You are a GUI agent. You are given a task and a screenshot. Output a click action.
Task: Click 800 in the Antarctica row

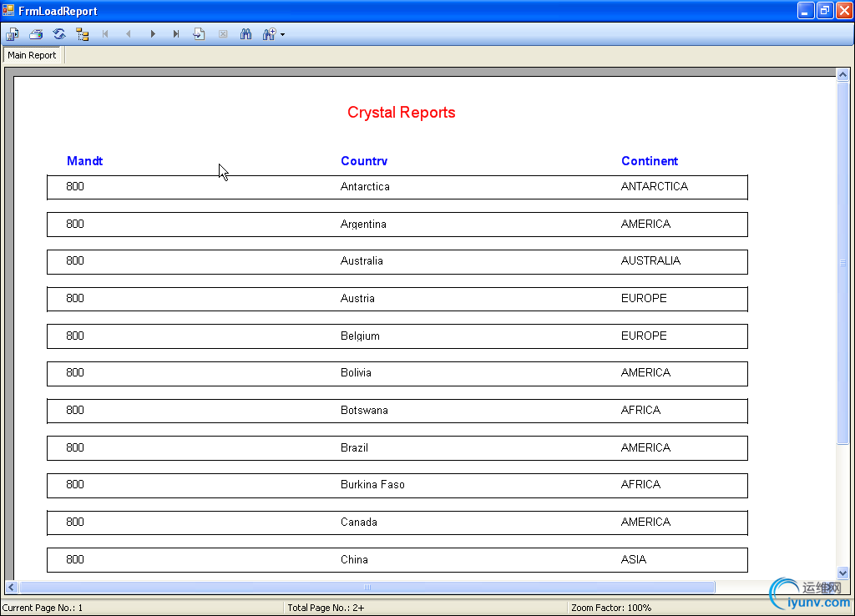pos(74,186)
